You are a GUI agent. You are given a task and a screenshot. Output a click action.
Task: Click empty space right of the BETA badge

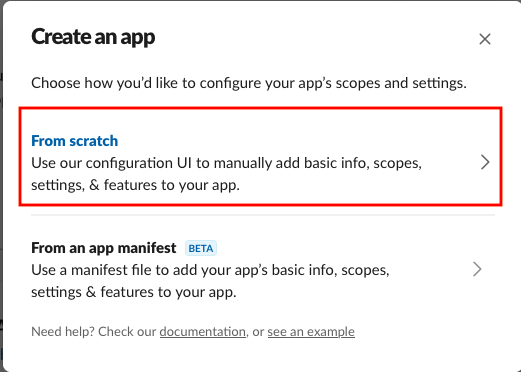(x=333, y=248)
